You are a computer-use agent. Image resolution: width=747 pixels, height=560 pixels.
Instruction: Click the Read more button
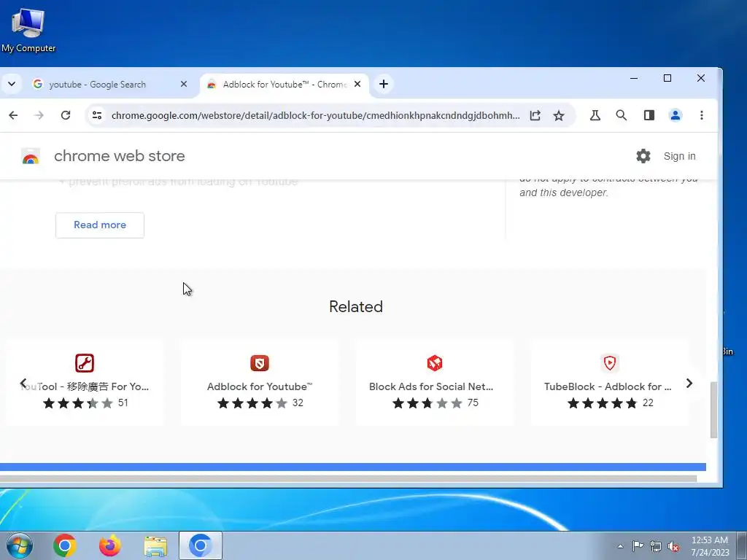(x=99, y=225)
